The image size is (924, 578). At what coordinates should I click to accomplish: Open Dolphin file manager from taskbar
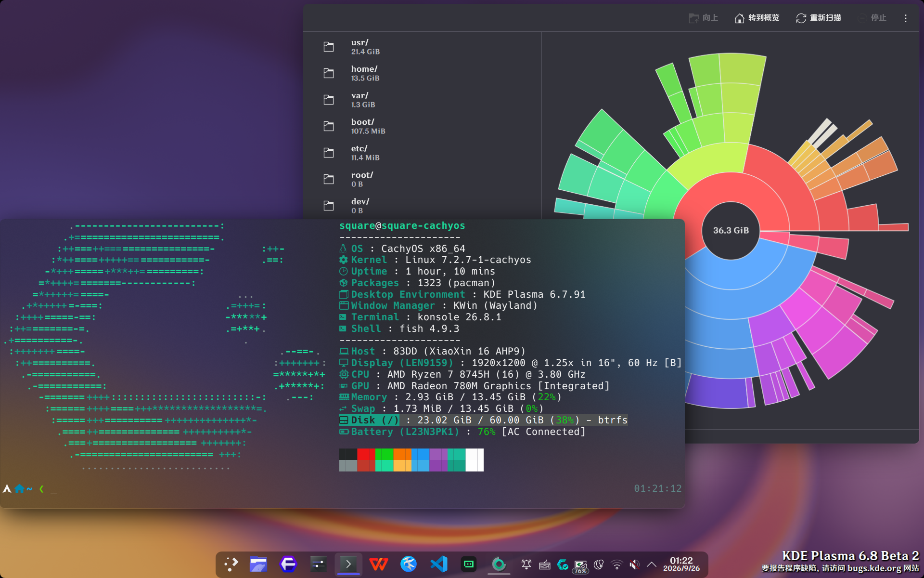point(258,564)
